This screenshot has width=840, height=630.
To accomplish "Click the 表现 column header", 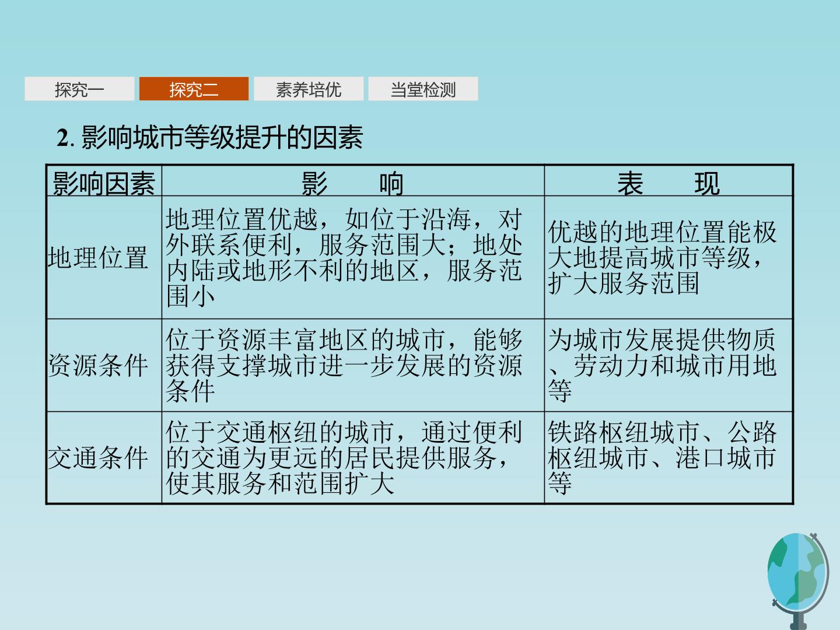I will point(668,181).
